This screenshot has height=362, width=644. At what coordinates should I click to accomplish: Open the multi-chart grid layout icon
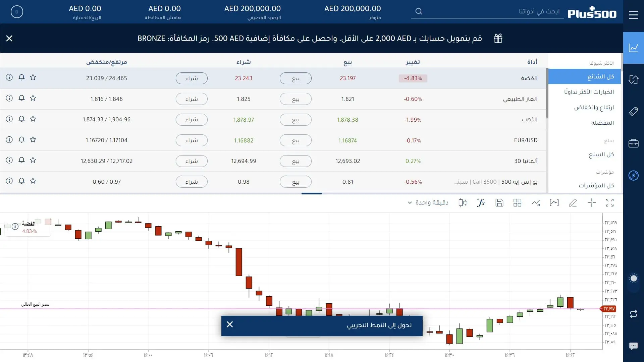[517, 203]
